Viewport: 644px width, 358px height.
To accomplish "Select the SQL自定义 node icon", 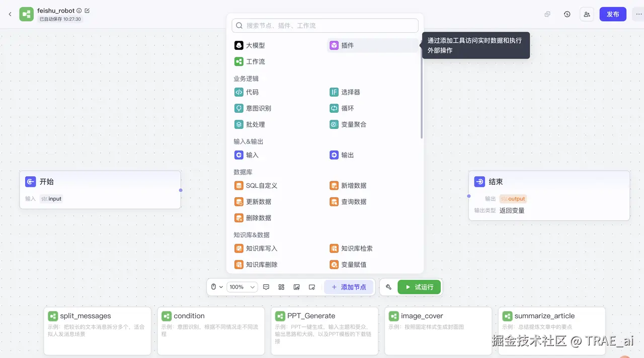I will click(x=239, y=185).
